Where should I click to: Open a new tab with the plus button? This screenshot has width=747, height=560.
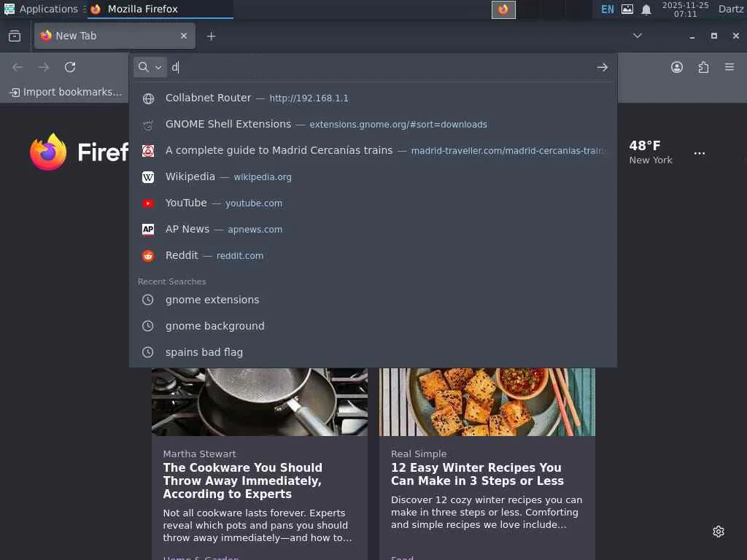[211, 36]
